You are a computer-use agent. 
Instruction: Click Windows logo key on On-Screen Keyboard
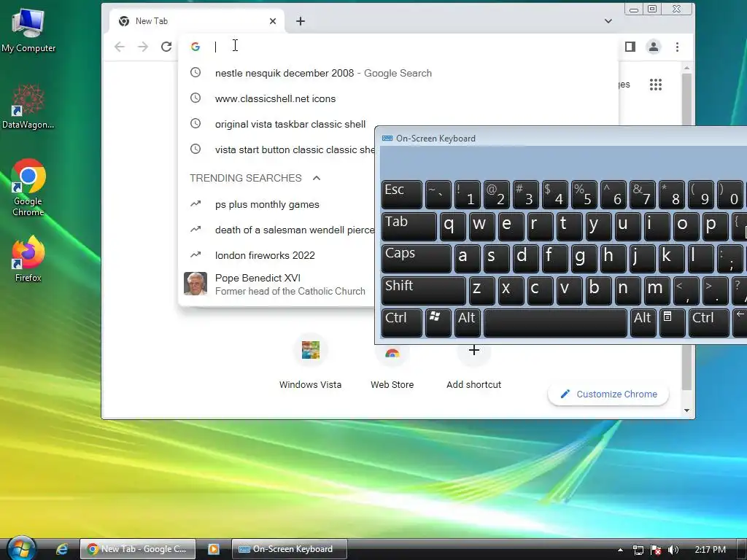coord(438,322)
